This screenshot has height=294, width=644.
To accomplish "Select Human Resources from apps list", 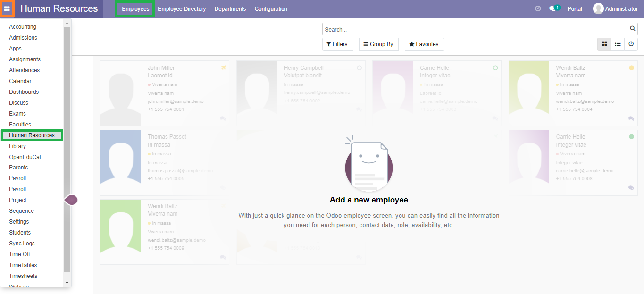I will tap(32, 135).
